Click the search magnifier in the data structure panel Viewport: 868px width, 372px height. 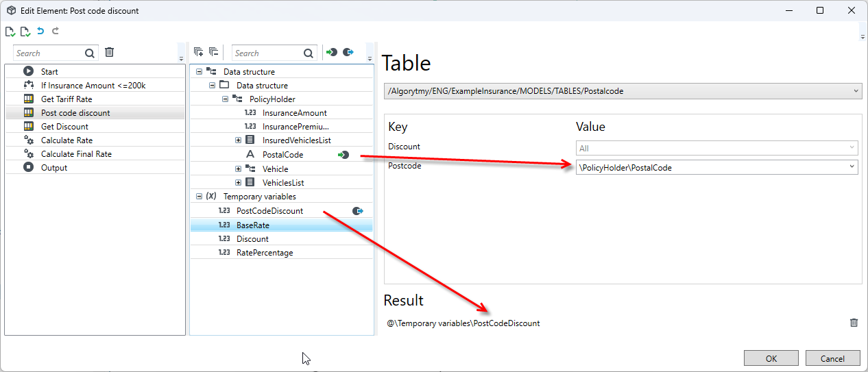(309, 53)
